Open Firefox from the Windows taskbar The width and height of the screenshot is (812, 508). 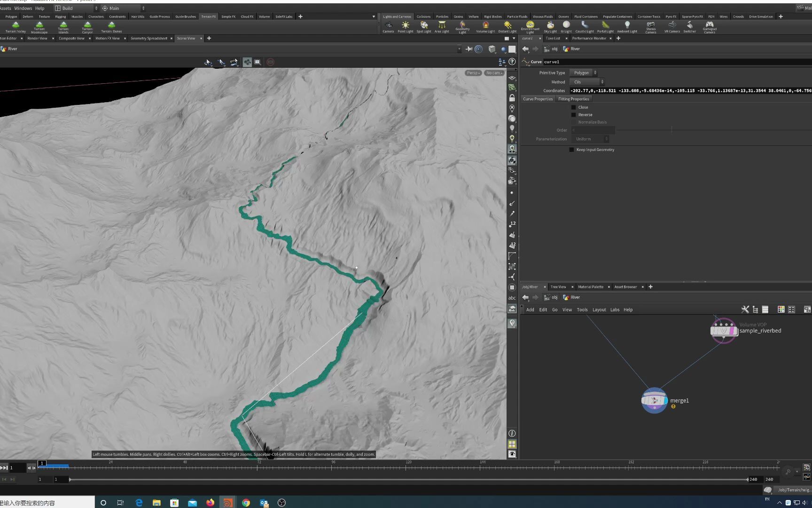point(210,502)
